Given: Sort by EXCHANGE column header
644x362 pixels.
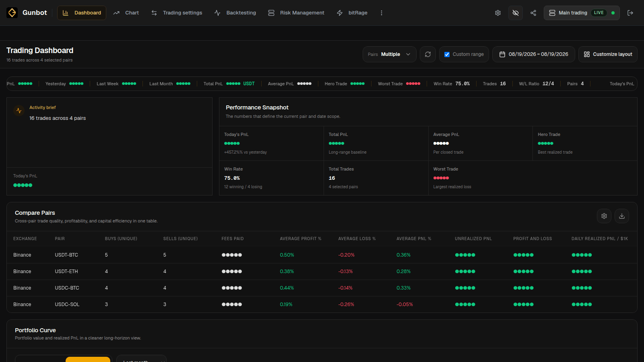Looking at the screenshot, I should click(25, 239).
